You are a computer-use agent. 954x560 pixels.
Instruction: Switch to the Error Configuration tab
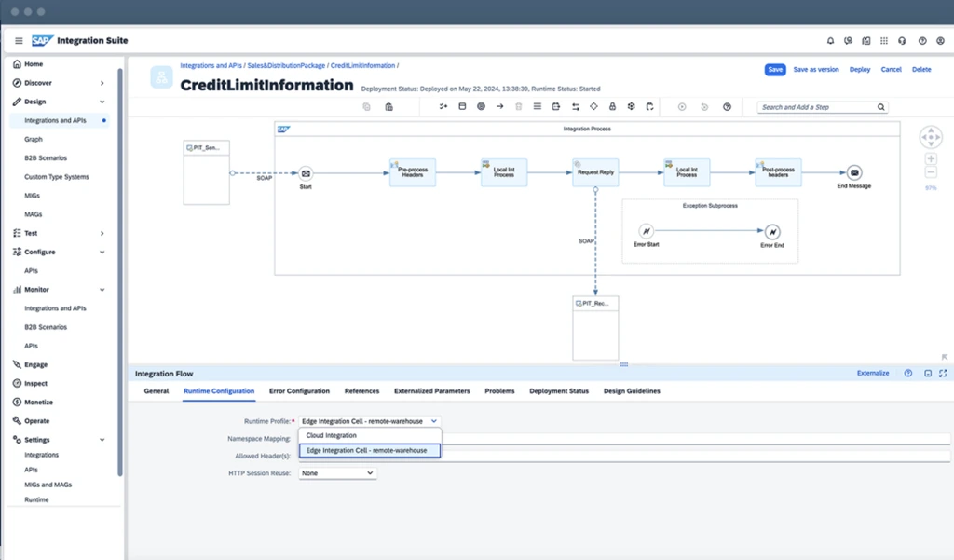(x=299, y=390)
